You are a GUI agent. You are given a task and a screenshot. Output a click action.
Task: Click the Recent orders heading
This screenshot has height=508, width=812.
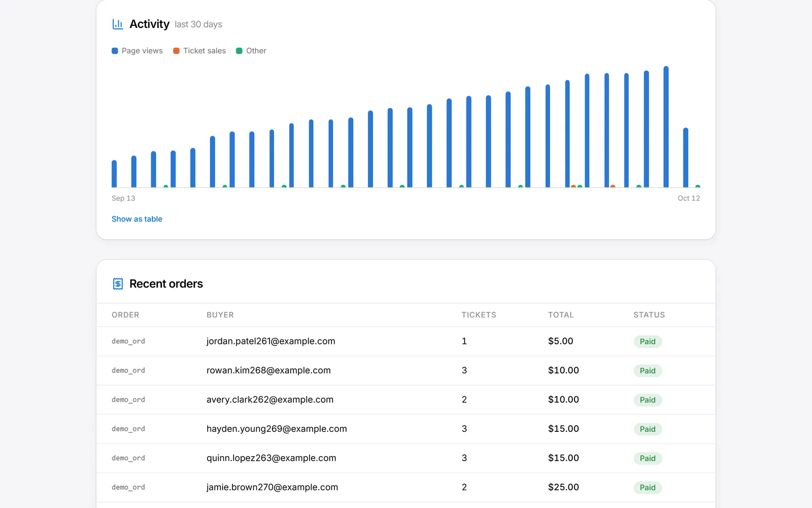(x=166, y=283)
